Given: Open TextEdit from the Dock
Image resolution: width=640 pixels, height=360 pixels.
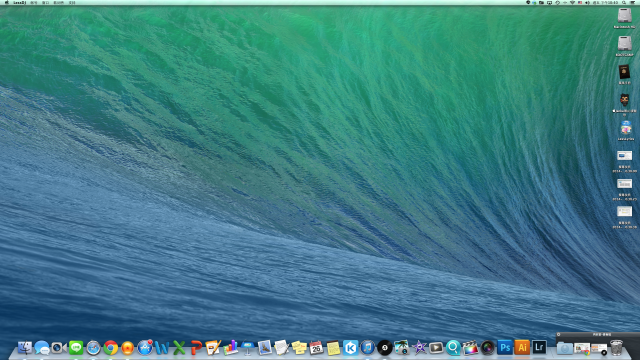Looking at the screenshot, I should (282, 347).
